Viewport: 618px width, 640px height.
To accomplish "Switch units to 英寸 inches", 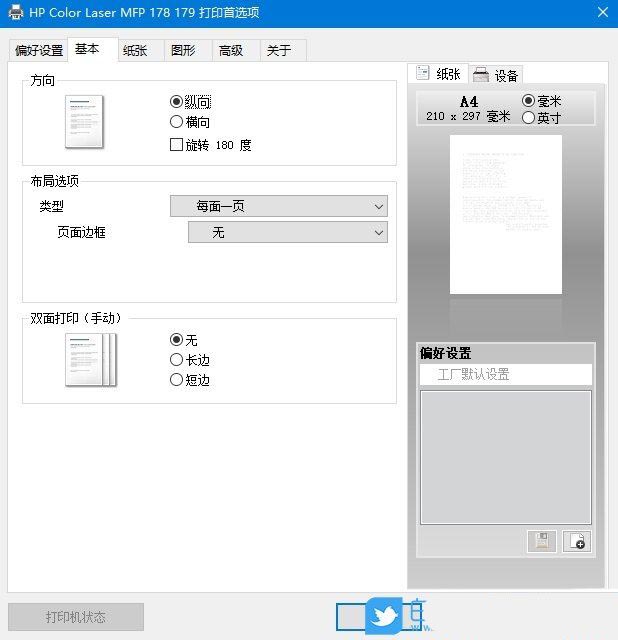I will [x=542, y=118].
